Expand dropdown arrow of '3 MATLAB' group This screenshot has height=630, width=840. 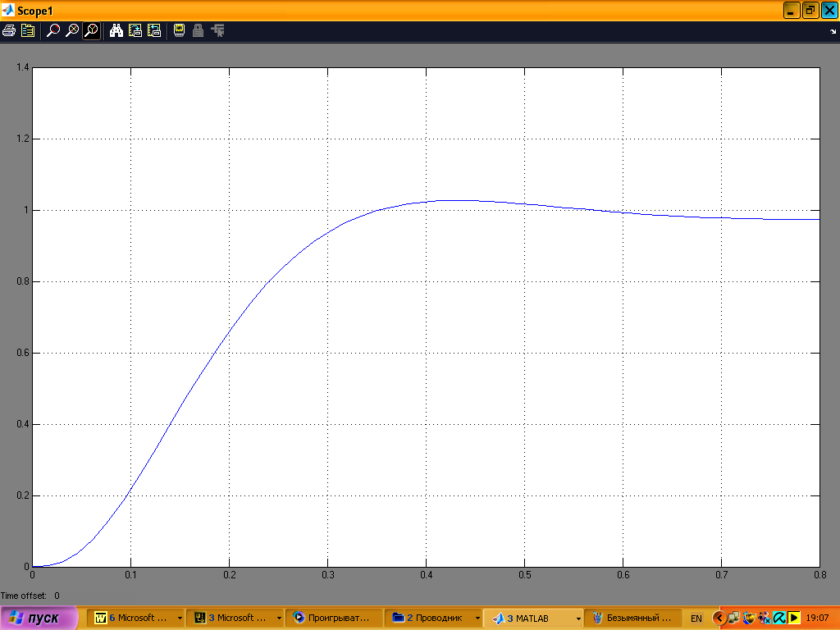578,619
